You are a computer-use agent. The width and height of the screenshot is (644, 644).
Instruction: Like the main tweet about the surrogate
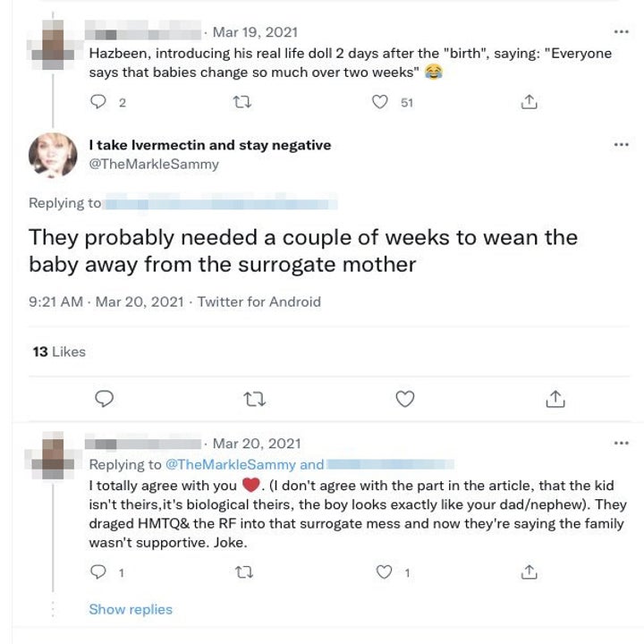click(405, 399)
